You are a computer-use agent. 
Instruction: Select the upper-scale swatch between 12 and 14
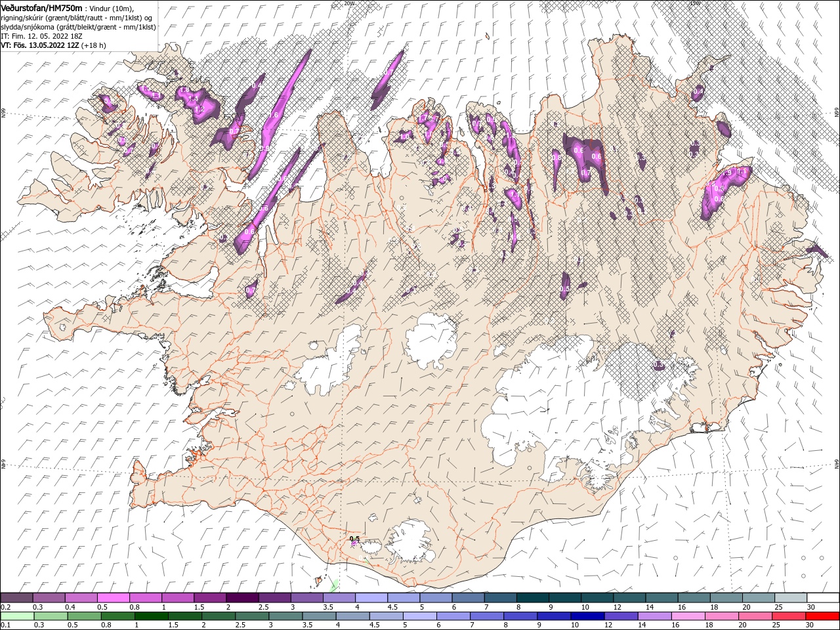pos(629,598)
